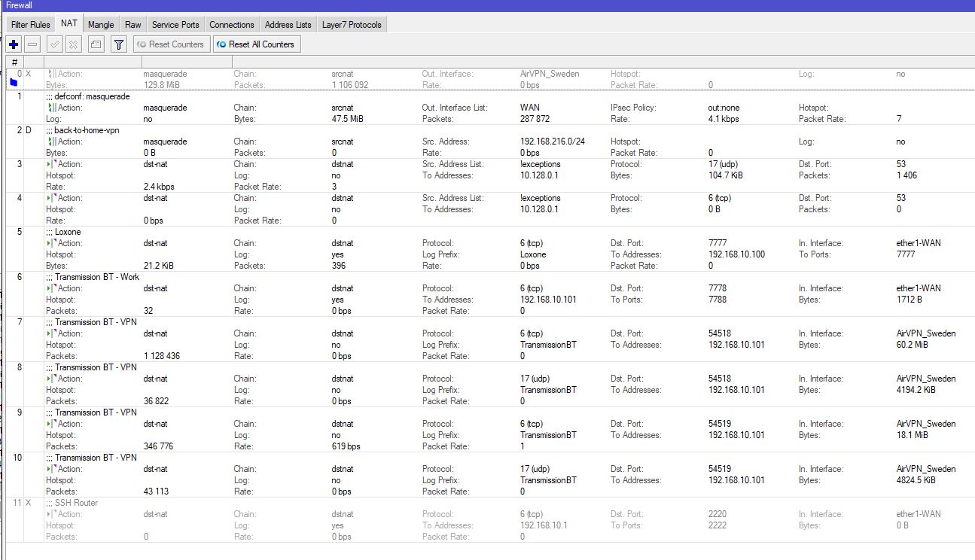Click the 619 bps rate value
Image resolution: width=975 pixels, height=560 pixels.
[346, 446]
